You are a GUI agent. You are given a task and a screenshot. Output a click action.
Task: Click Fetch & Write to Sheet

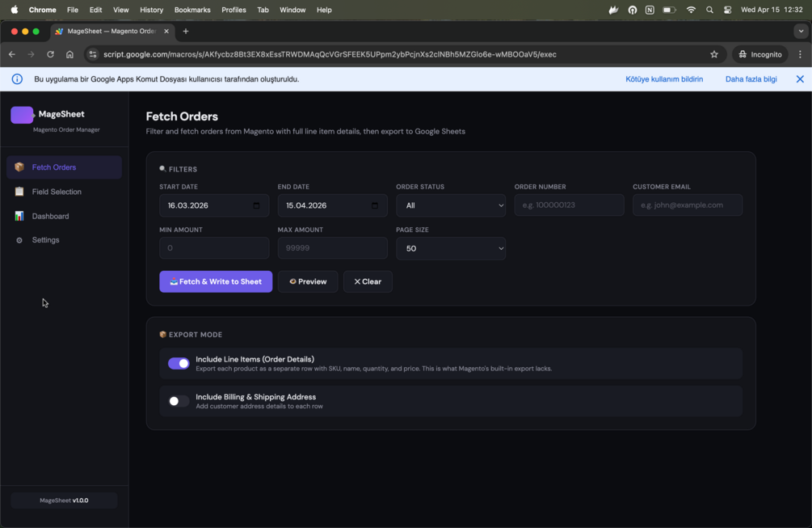point(216,282)
